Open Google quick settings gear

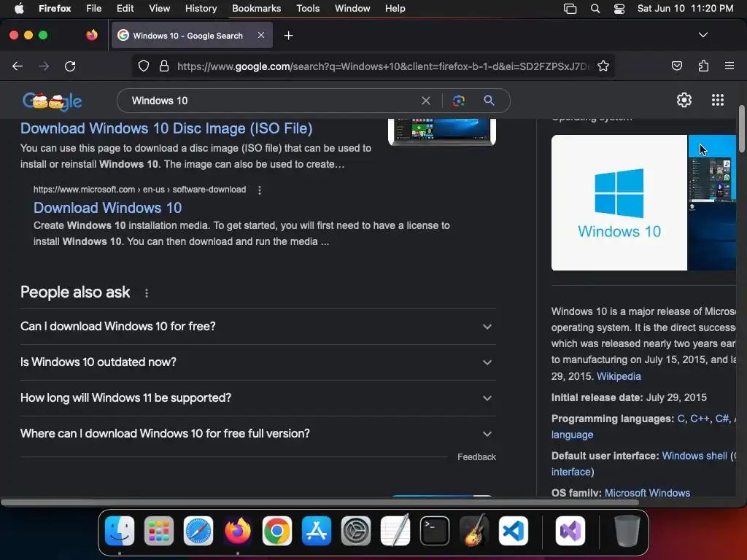click(684, 100)
